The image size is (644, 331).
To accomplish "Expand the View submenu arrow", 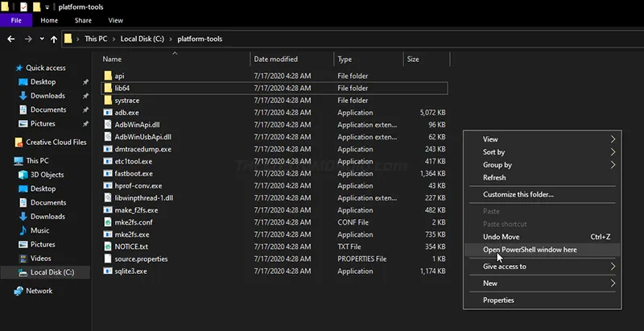I will [x=613, y=139].
